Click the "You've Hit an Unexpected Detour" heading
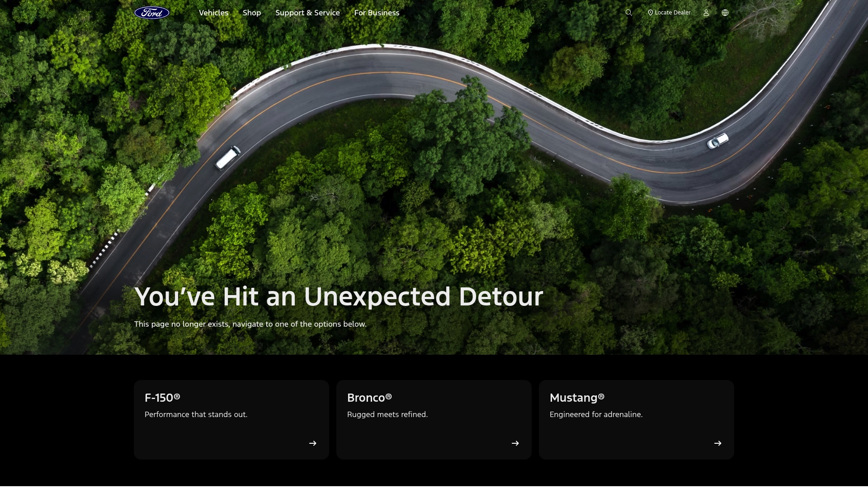Image resolution: width=868 pixels, height=488 pixels. click(339, 296)
